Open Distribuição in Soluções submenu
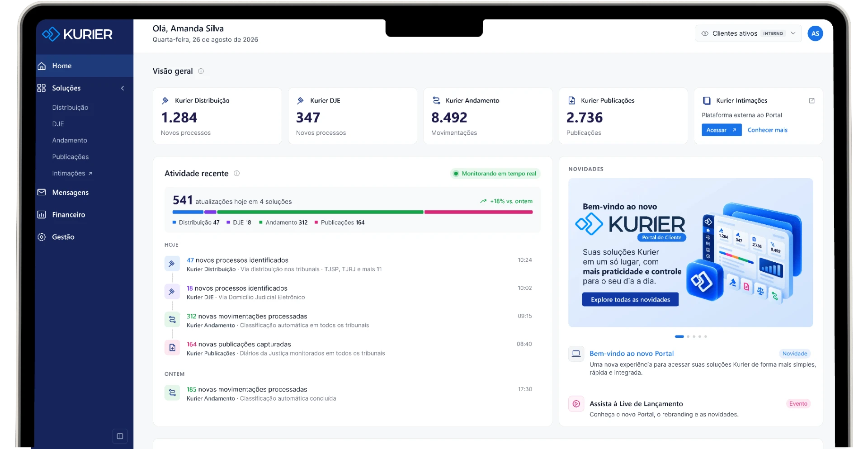Viewport: 868px width, 449px height. tap(70, 108)
